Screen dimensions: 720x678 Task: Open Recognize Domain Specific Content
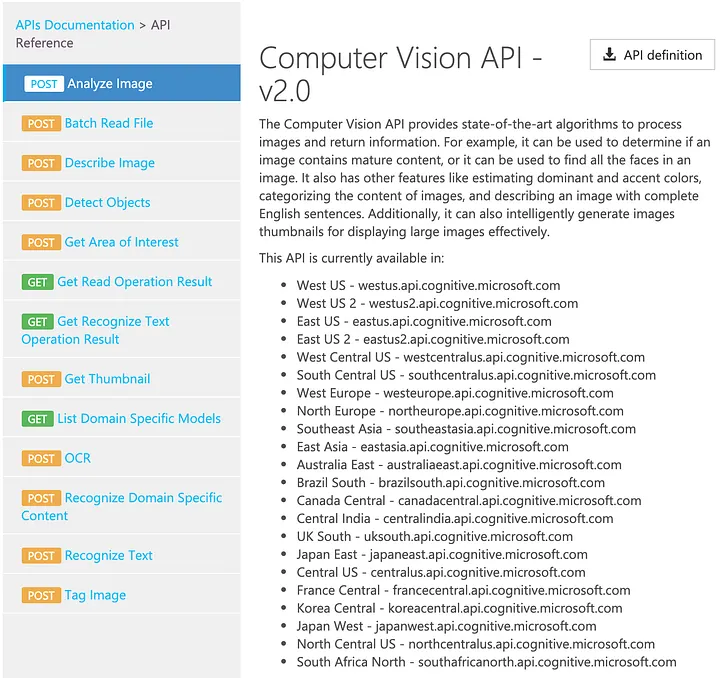point(122,507)
